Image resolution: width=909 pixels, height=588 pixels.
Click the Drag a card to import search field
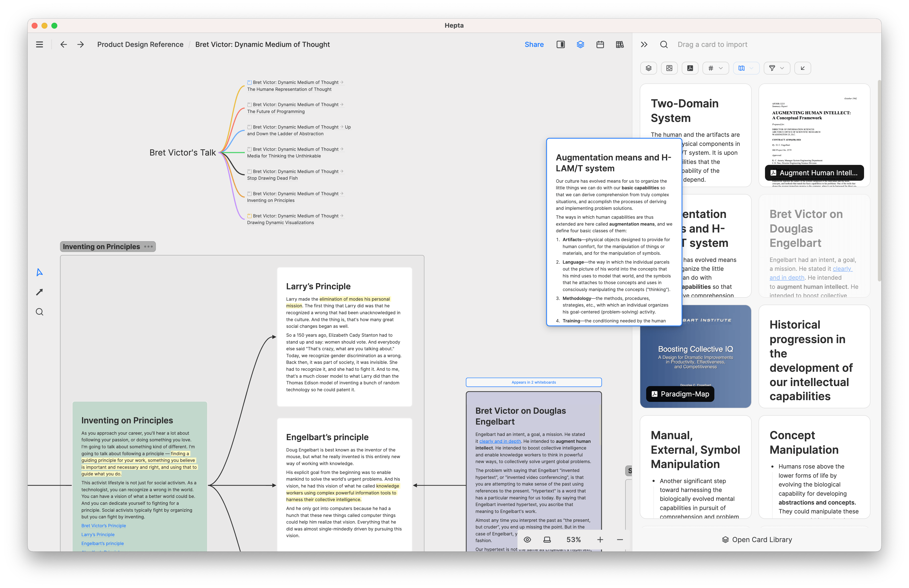[x=712, y=44]
